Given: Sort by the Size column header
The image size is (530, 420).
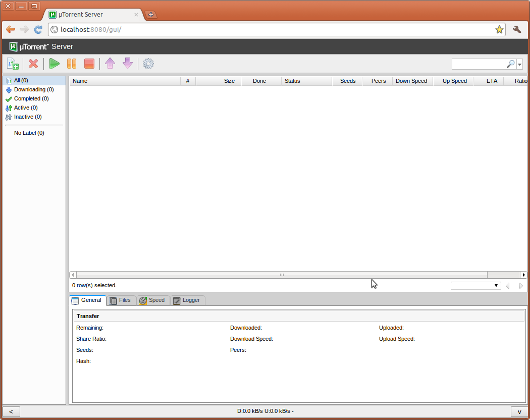Looking at the screenshot, I should pyautogui.click(x=219, y=81).
